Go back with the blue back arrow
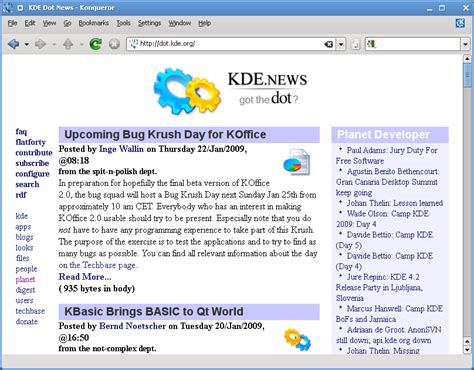Image resolution: width=474 pixels, height=370 pixels. click(x=13, y=44)
